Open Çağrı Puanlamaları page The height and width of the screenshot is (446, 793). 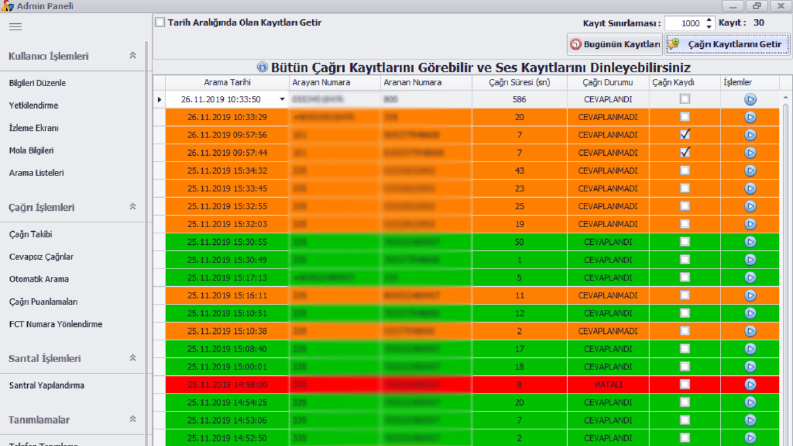43,302
